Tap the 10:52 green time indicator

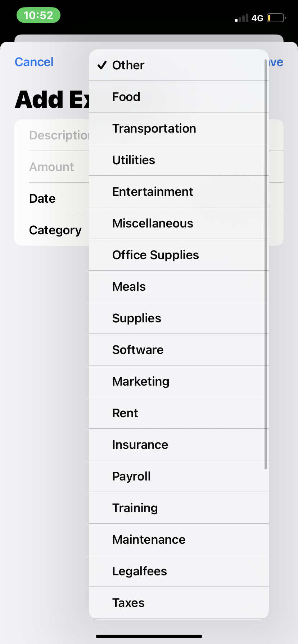pos(39,15)
